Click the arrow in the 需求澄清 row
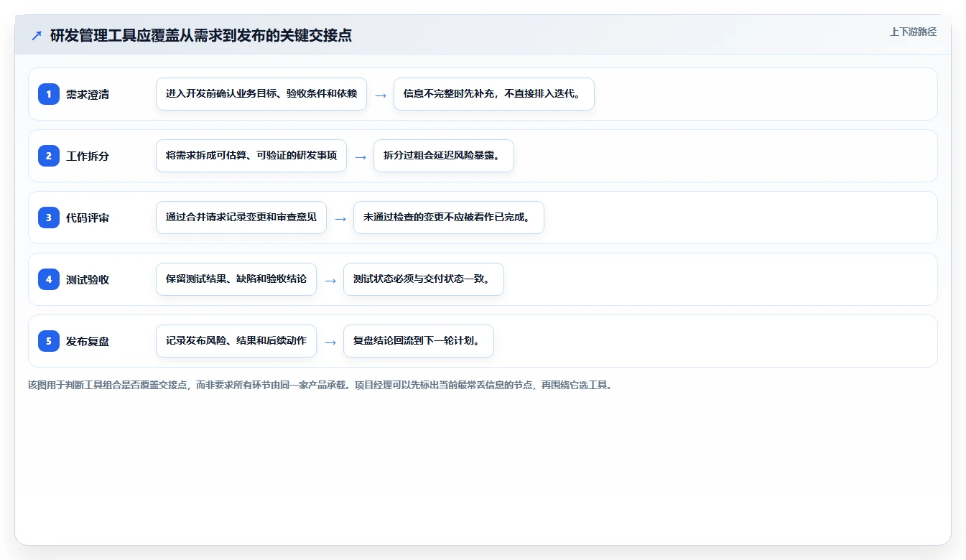 coord(381,95)
